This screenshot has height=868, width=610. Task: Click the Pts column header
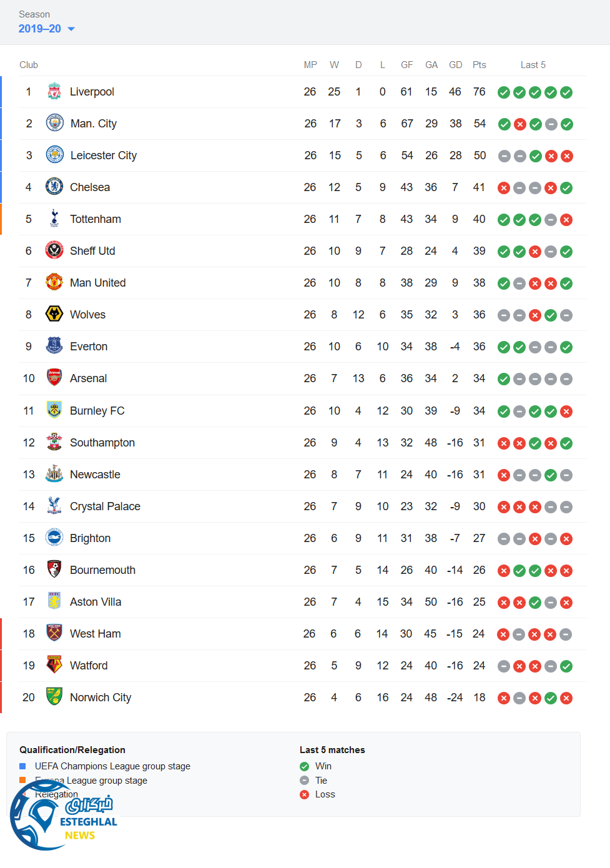click(x=479, y=65)
